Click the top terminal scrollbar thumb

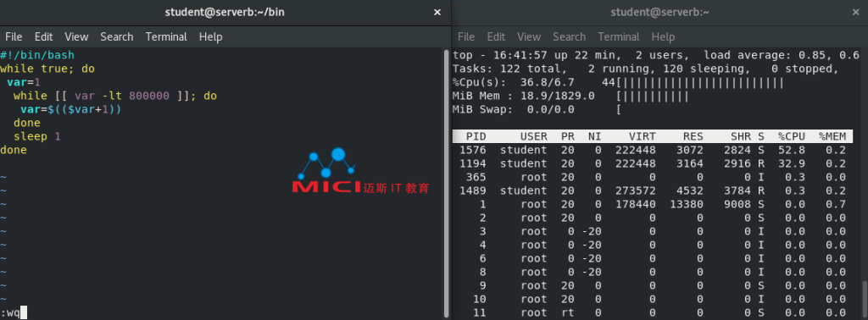pyautogui.click(x=864, y=300)
